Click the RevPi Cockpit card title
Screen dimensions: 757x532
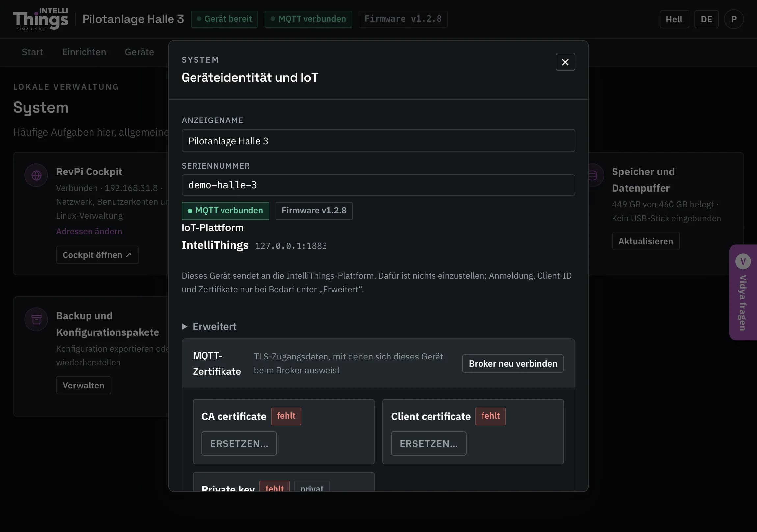click(x=89, y=172)
